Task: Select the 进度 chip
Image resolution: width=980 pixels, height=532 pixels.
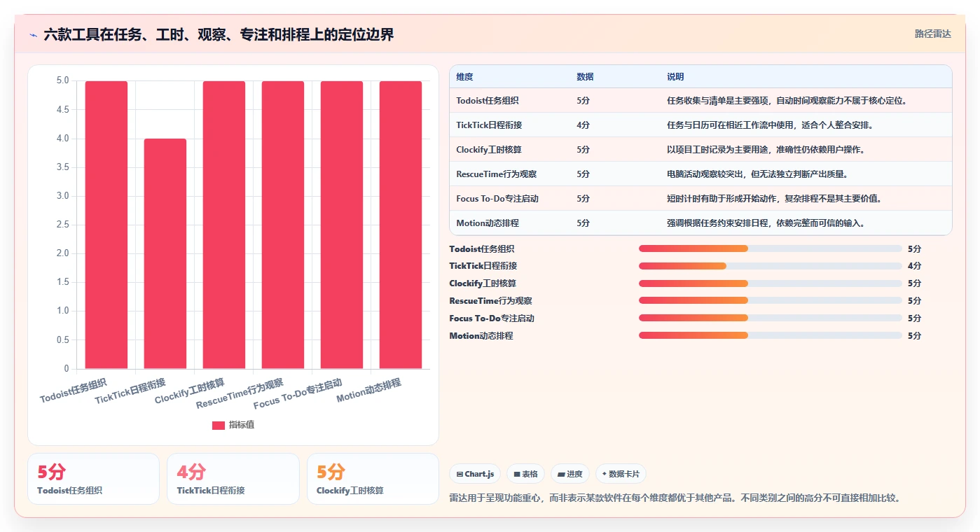Action: (570, 474)
